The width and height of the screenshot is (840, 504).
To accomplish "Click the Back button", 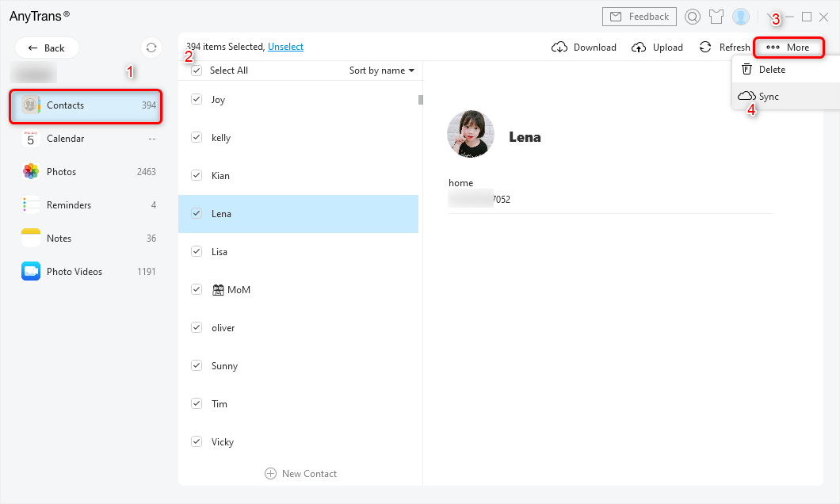I will [x=47, y=48].
